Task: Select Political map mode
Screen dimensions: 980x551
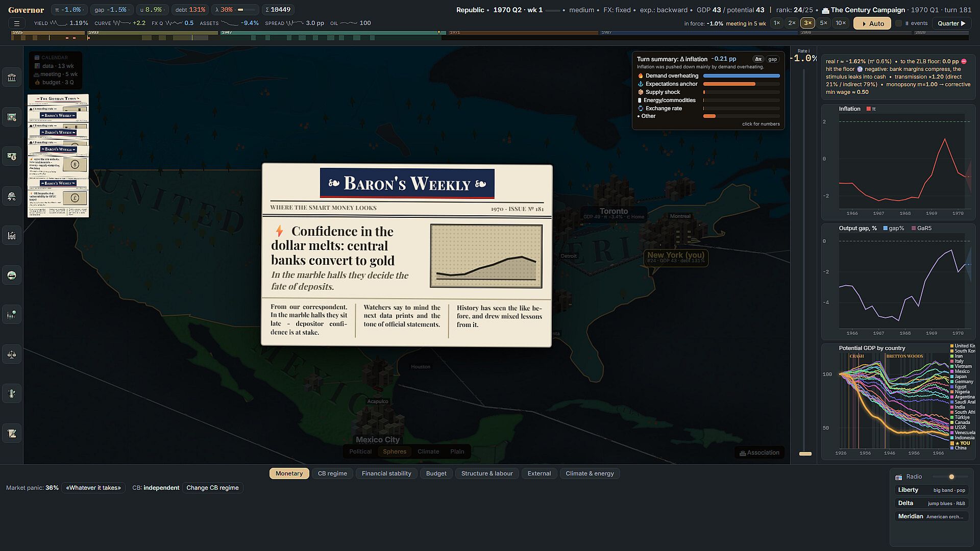Action: point(360,452)
